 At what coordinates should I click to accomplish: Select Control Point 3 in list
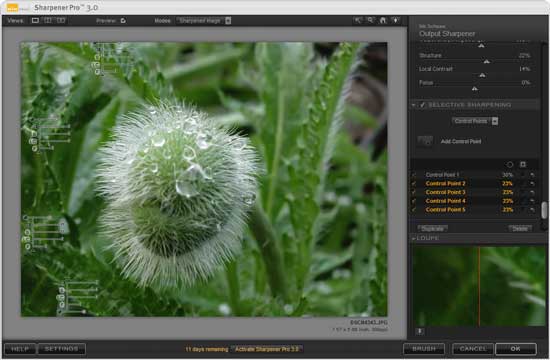[445, 192]
